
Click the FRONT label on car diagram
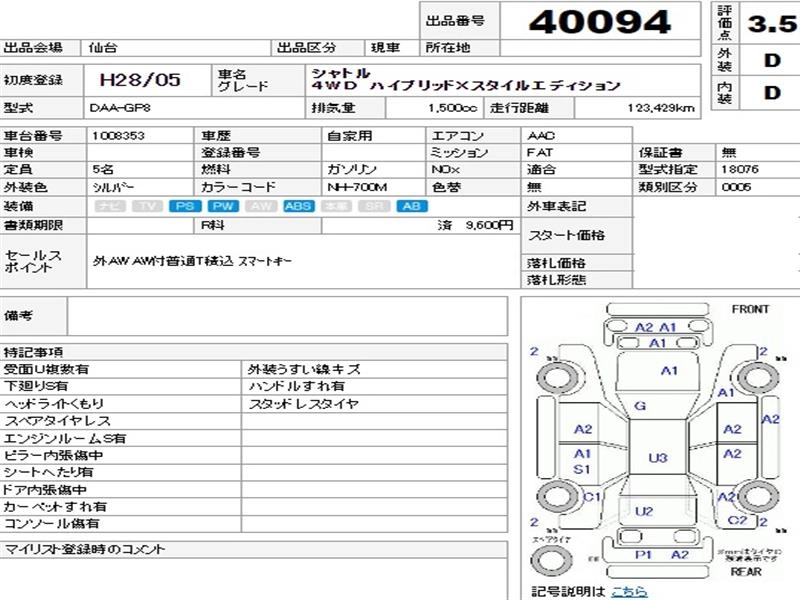pyautogui.click(x=750, y=309)
